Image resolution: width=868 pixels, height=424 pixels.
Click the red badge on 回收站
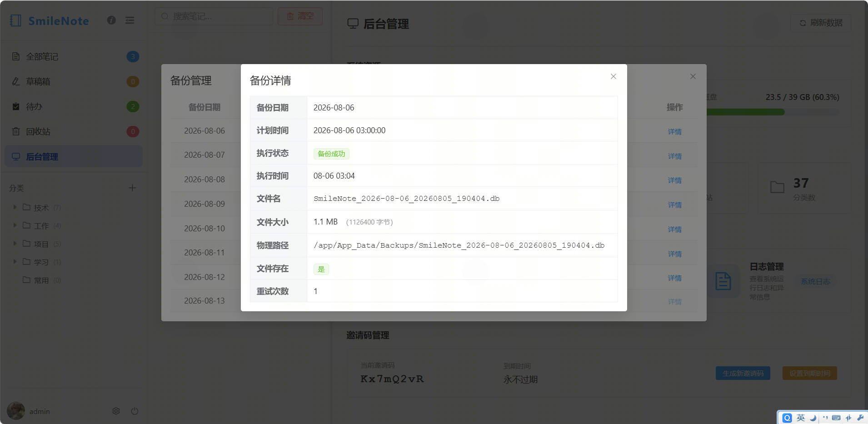click(133, 131)
